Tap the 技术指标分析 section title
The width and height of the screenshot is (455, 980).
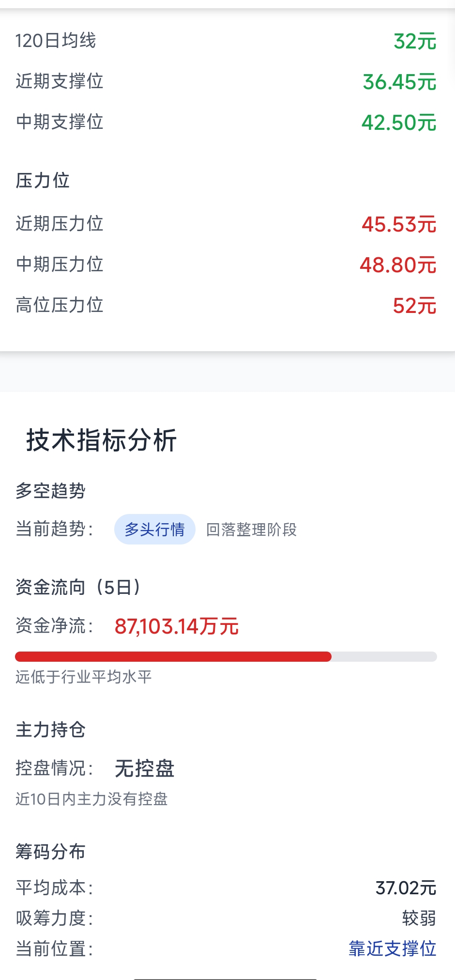[102, 440]
